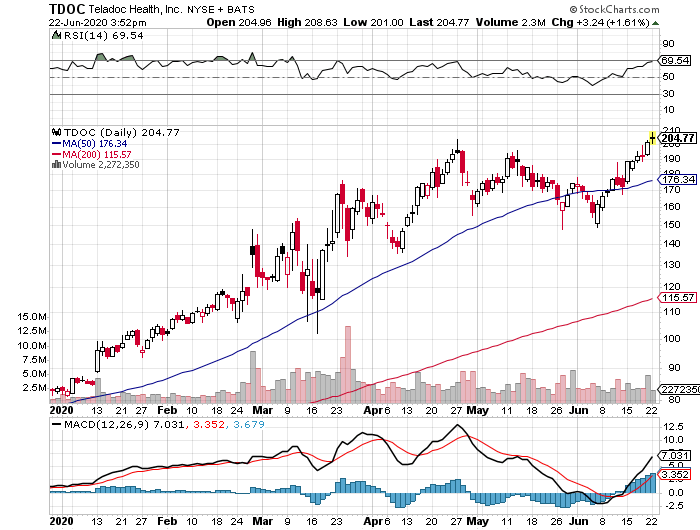Select the 204.77 last price tag on right axis

[677, 138]
